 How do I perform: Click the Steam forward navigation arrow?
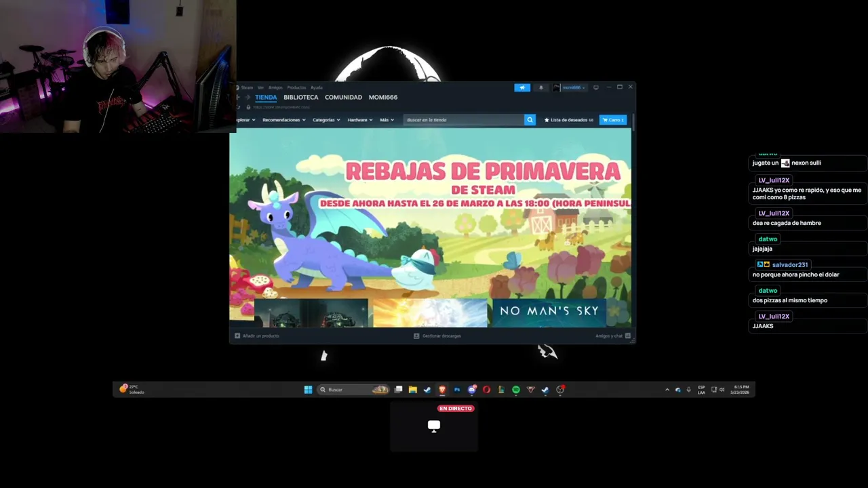248,97
